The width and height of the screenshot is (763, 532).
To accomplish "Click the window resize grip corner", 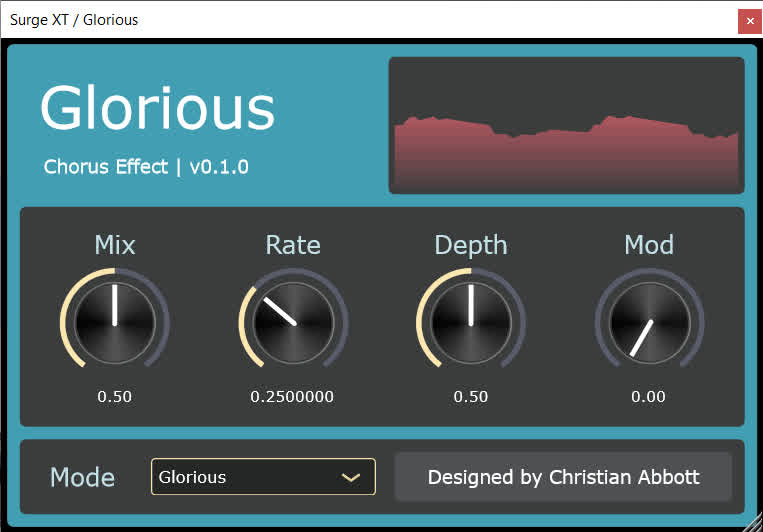I will 755,524.
